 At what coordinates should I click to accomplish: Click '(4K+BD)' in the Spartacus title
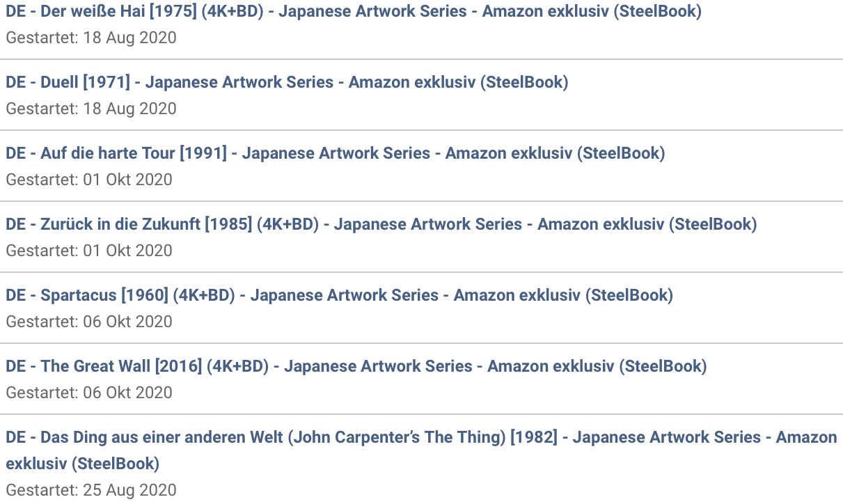click(x=204, y=295)
